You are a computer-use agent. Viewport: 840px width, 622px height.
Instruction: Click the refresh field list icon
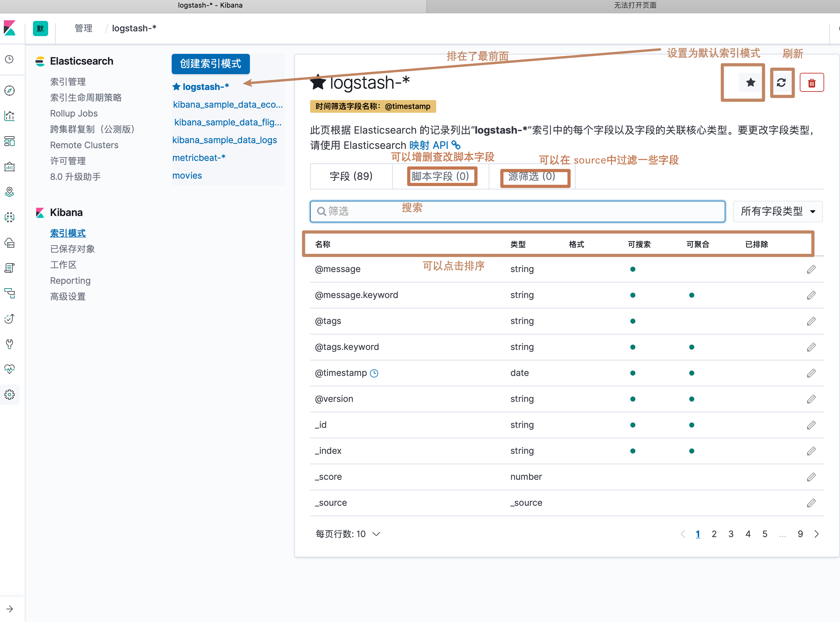coord(781,82)
